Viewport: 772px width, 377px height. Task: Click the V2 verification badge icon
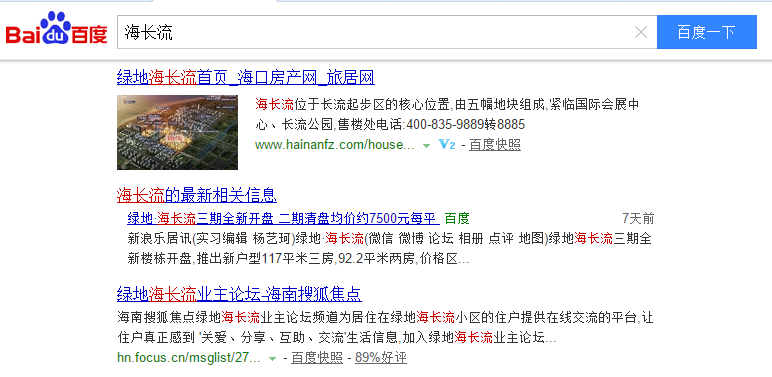pos(447,145)
